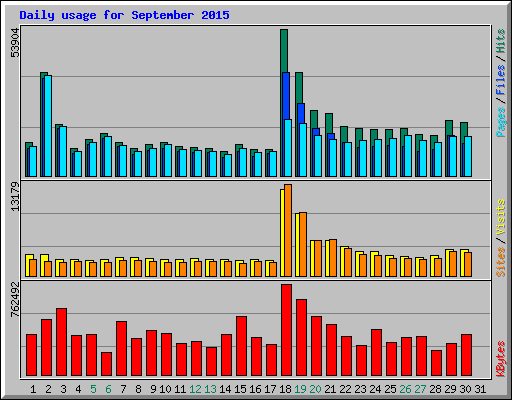Select the 'Pages' legend label
The image size is (512, 400).
tap(500, 122)
